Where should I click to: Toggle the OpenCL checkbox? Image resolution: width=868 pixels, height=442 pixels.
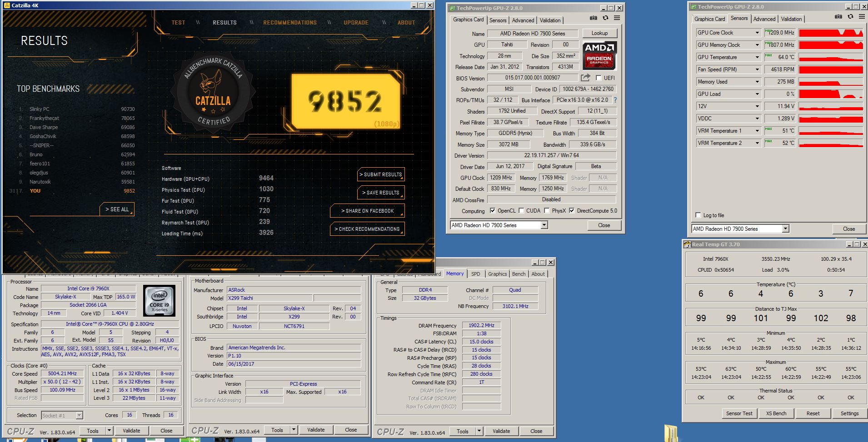[493, 211]
